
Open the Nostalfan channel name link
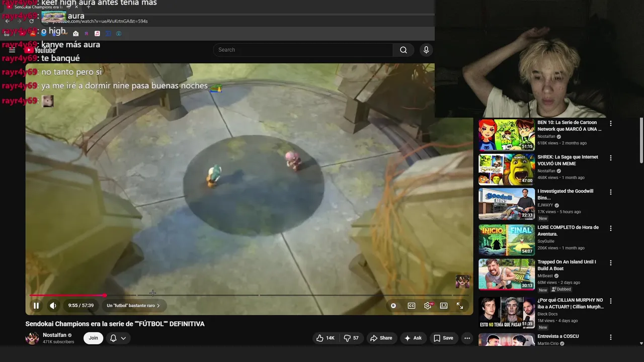pos(54,335)
